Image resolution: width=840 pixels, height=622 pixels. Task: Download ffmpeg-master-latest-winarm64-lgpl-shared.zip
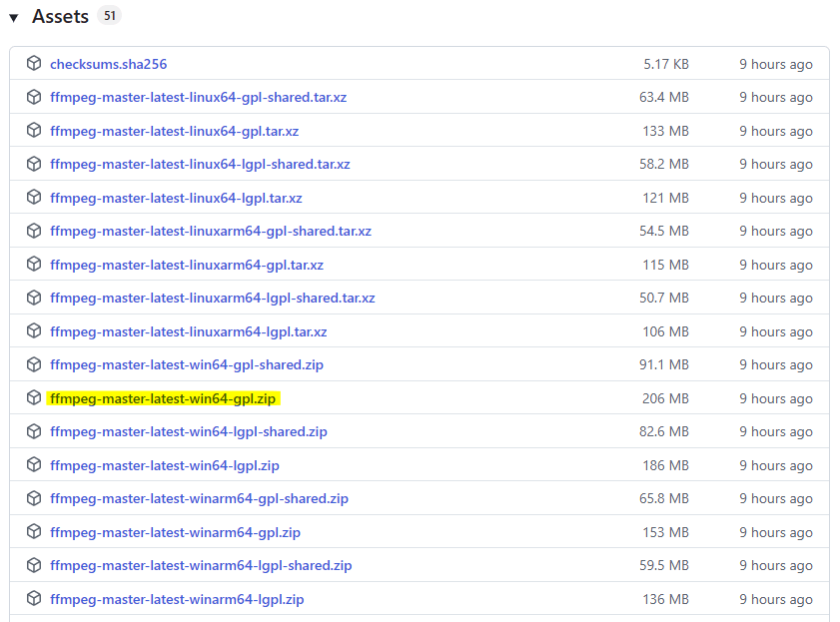201,565
